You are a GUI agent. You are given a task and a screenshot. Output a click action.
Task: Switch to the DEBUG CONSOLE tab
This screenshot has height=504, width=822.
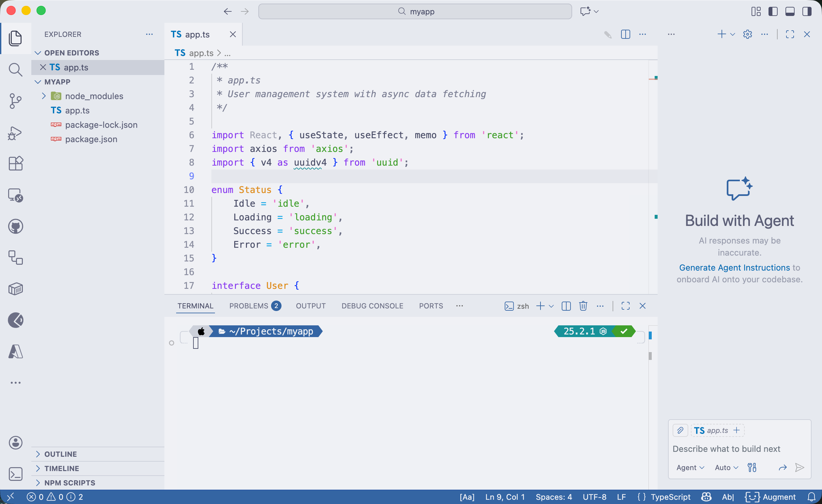coord(372,306)
